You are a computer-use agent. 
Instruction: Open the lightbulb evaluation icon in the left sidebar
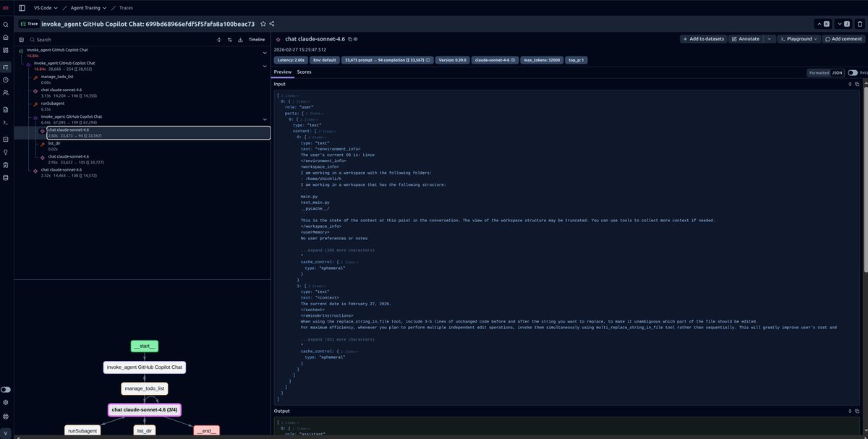(x=6, y=152)
